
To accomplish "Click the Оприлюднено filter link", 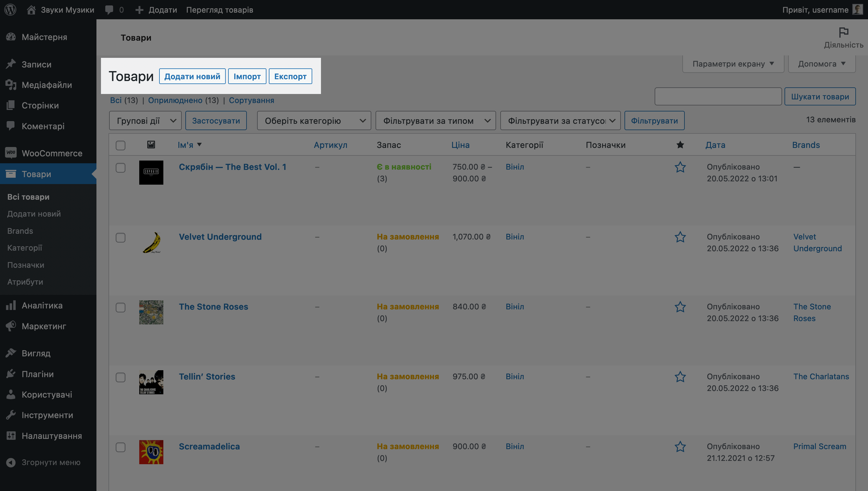I will [175, 100].
